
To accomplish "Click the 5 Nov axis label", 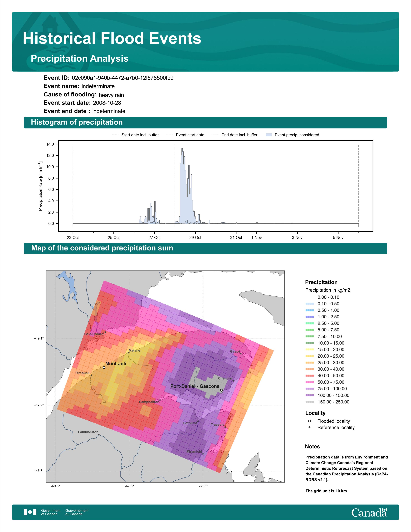I will click(338, 238).
